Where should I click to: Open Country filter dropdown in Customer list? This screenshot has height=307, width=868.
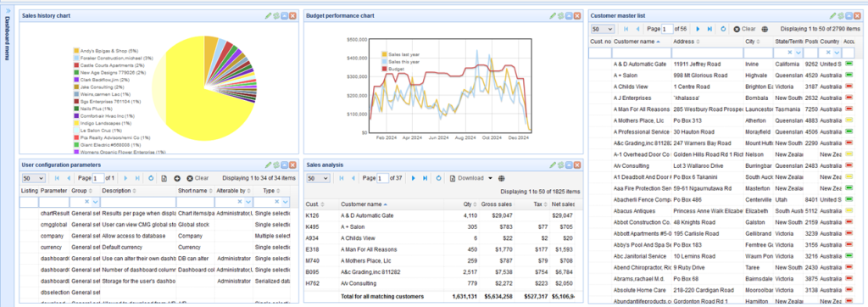(x=837, y=53)
